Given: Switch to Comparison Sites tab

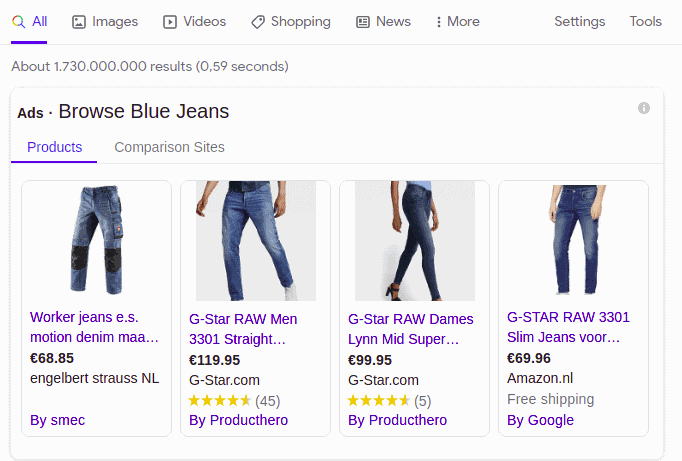Looking at the screenshot, I should 169,147.
